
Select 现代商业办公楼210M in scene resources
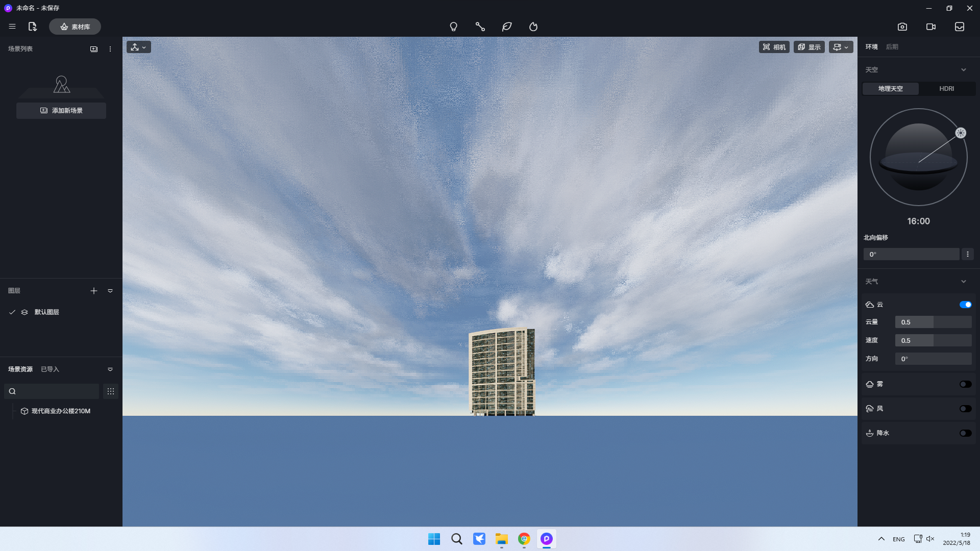click(60, 411)
